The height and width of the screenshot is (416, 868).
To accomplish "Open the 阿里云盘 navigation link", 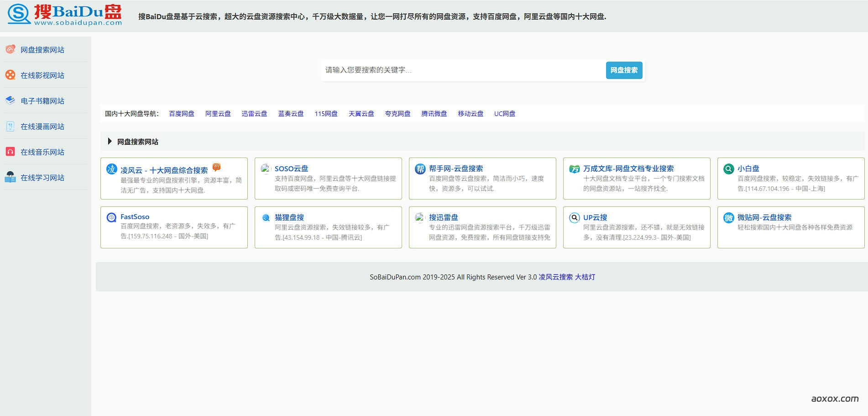I will coord(218,114).
